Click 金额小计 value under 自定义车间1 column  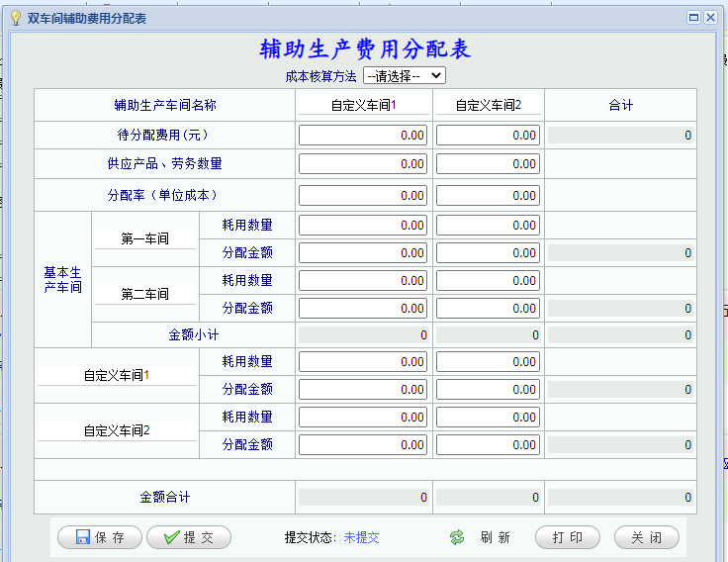(x=364, y=334)
